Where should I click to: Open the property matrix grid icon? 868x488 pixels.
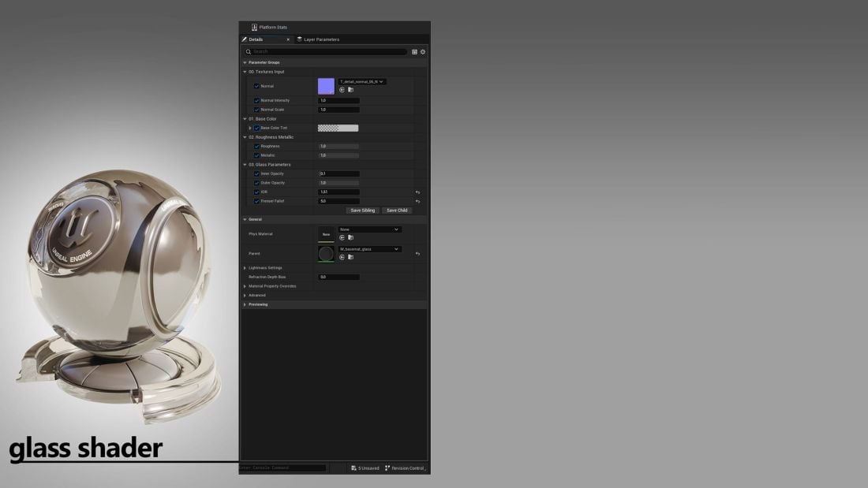click(x=414, y=52)
